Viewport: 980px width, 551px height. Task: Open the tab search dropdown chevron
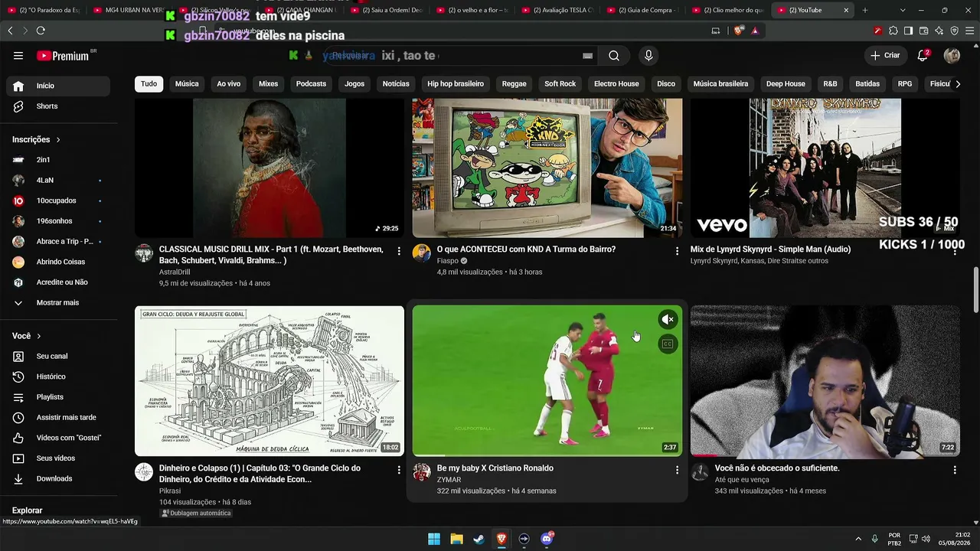pyautogui.click(x=903, y=10)
